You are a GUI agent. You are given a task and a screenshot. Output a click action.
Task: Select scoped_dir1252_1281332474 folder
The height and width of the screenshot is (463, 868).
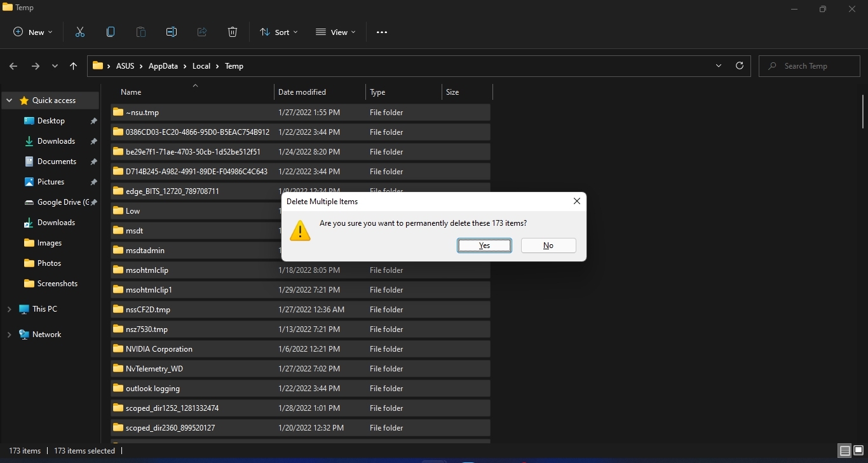point(301,408)
